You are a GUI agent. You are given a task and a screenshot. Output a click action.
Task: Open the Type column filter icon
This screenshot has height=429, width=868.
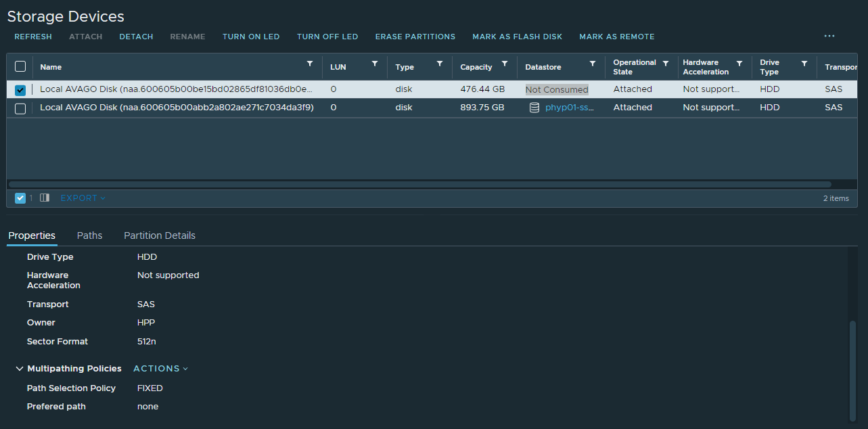(x=440, y=64)
